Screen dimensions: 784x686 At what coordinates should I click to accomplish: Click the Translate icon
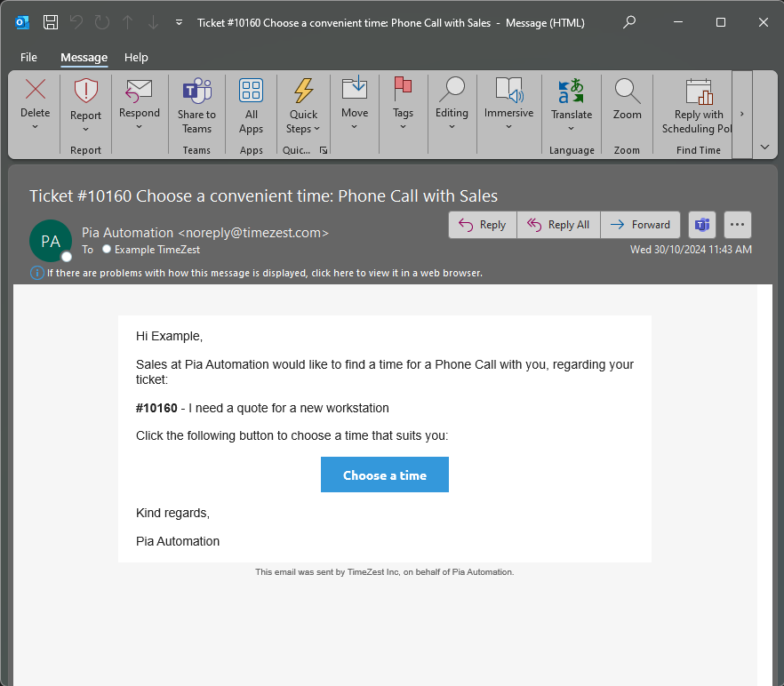pos(572,91)
